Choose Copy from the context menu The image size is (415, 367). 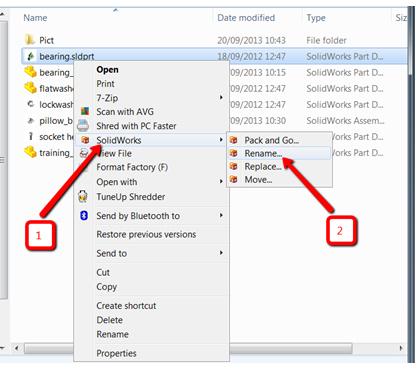[107, 287]
